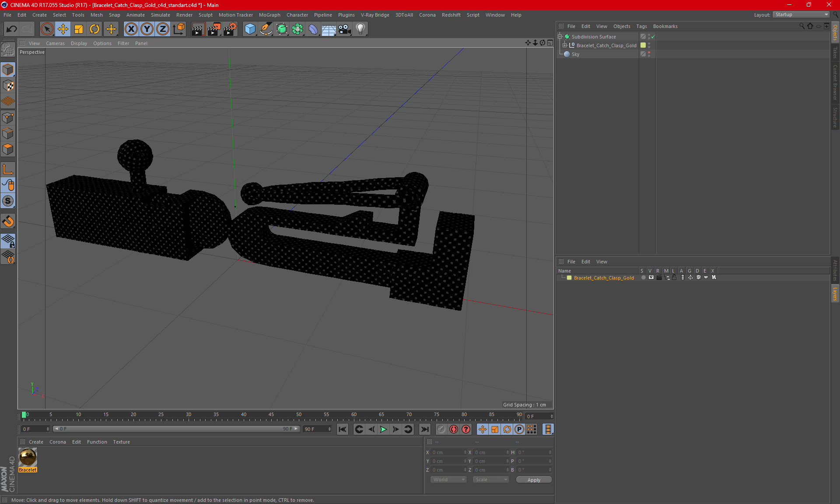Click the Undo arrow icon

[12, 29]
